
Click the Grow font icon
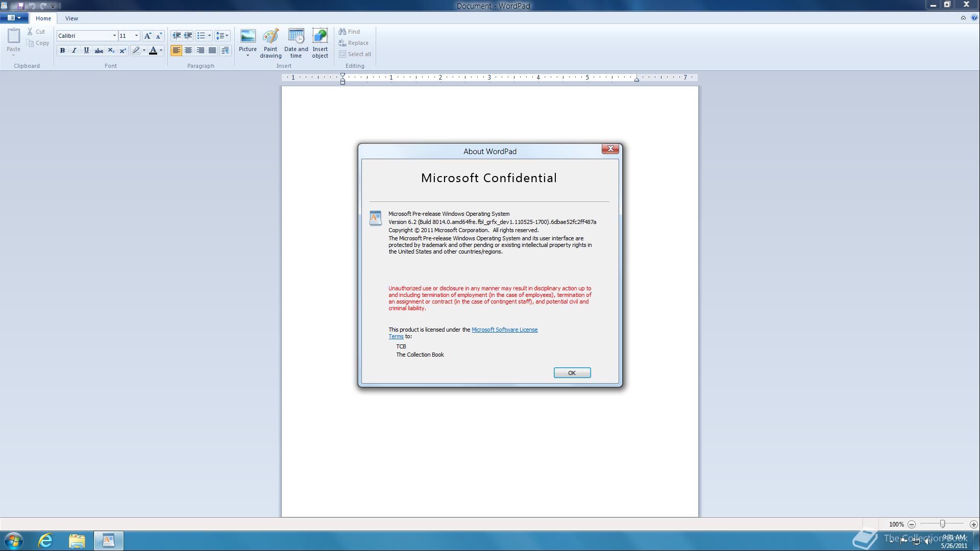click(x=148, y=36)
